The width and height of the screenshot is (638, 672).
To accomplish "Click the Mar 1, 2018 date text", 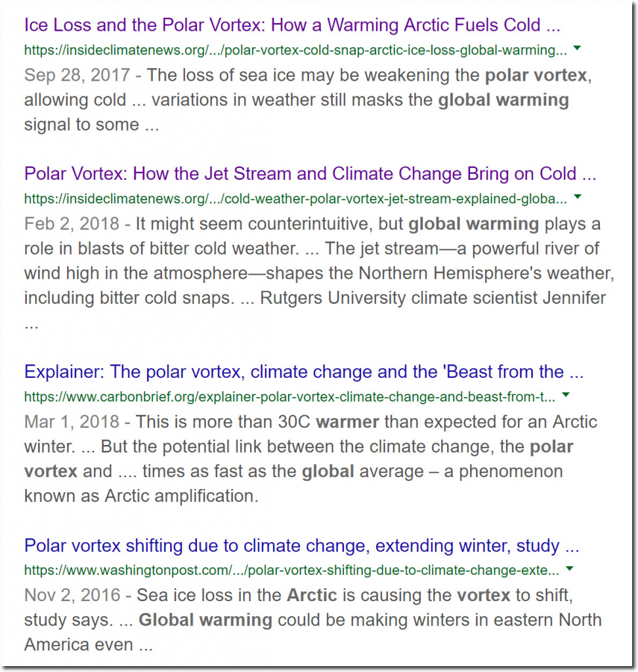I will [72, 422].
